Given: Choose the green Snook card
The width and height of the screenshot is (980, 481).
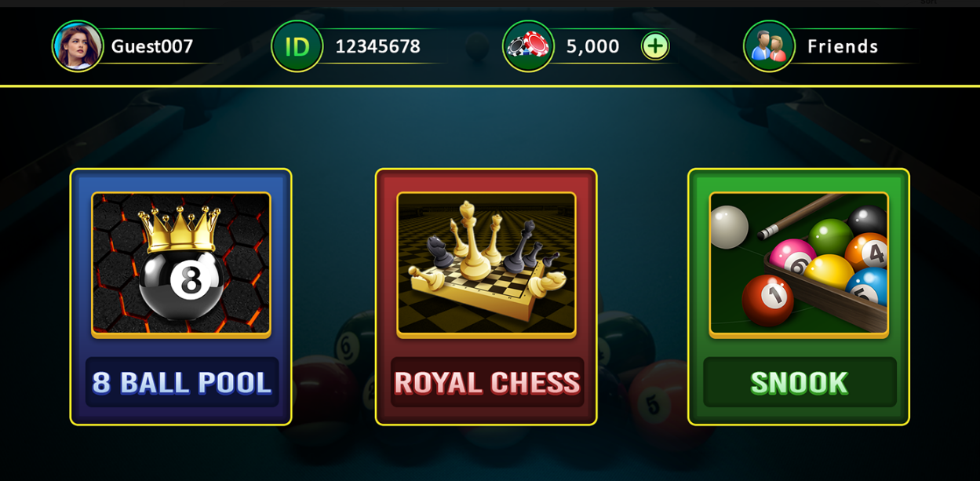Looking at the screenshot, I should pyautogui.click(x=799, y=297).
